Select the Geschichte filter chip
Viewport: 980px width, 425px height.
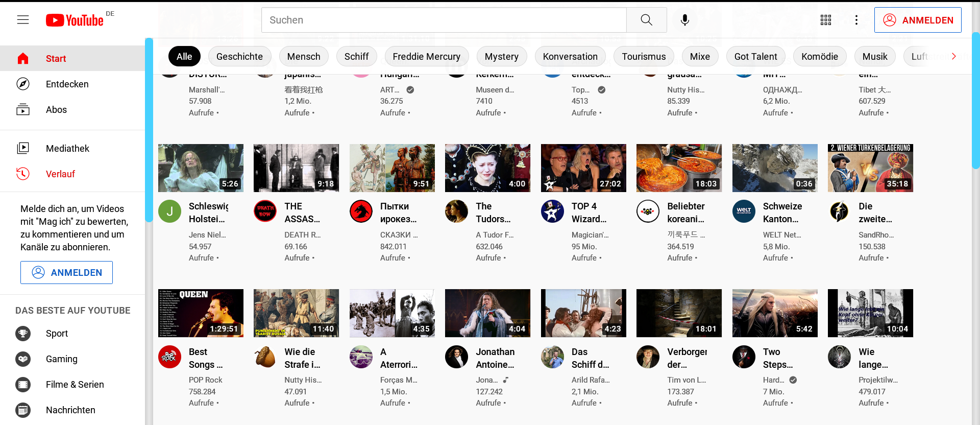(x=239, y=57)
